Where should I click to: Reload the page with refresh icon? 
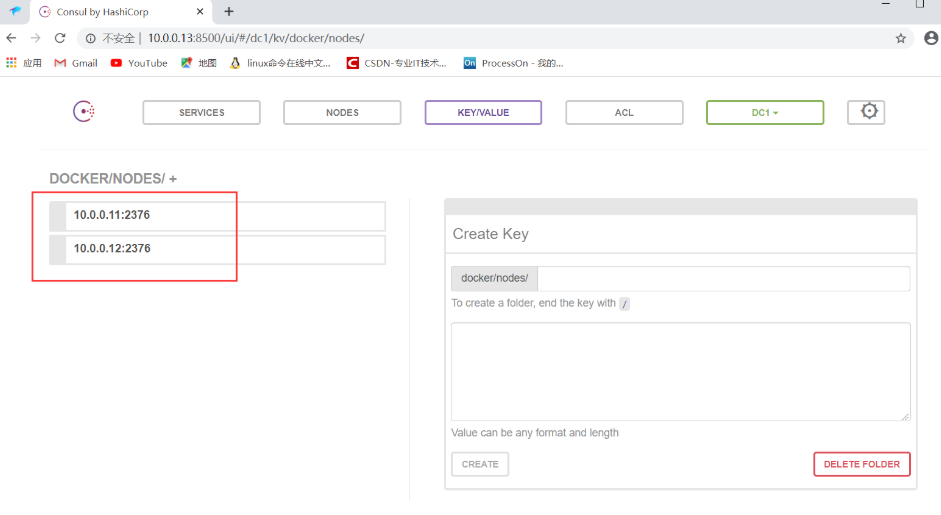coord(60,38)
